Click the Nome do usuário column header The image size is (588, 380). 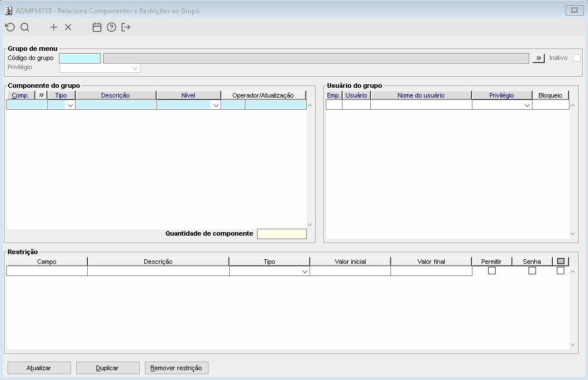point(421,95)
